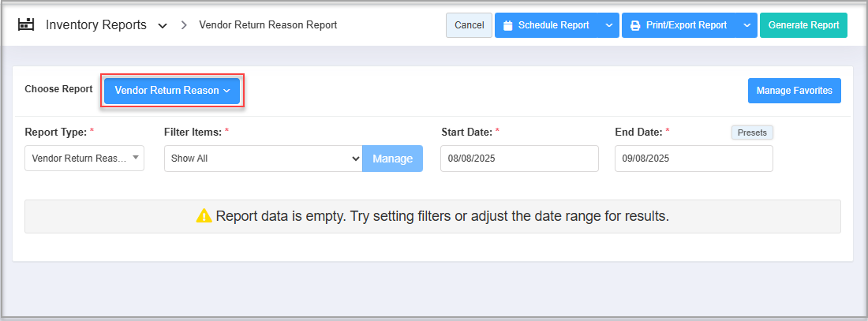
Task: Open Manage Favorites
Action: point(794,91)
